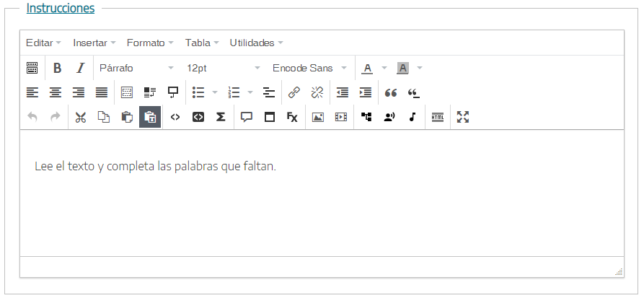Screen dimensions: 644x298
Task: Decrease the indent
Action: pos(342,92)
